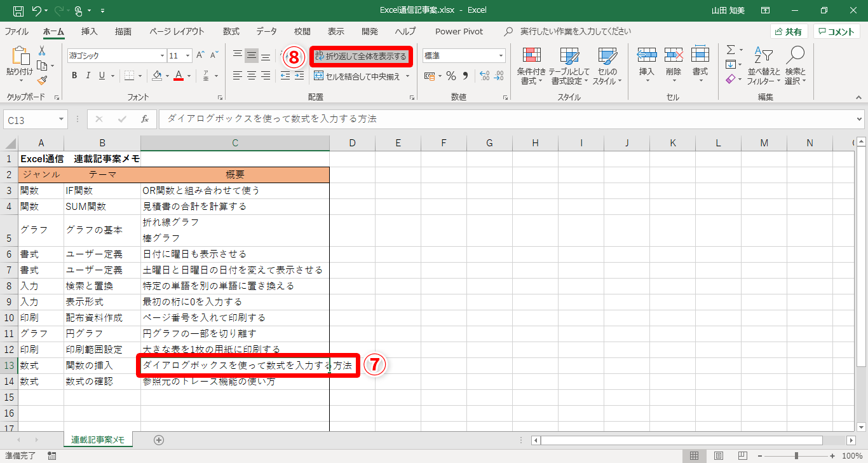868x463 pixels.
Task: Undo the last action
Action: tap(36, 10)
